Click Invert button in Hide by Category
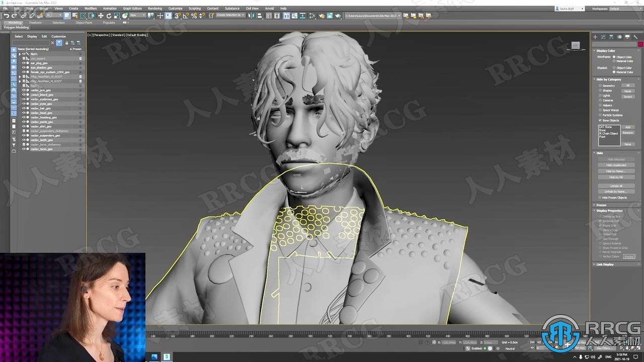The height and width of the screenshot is (362, 644). point(628,97)
